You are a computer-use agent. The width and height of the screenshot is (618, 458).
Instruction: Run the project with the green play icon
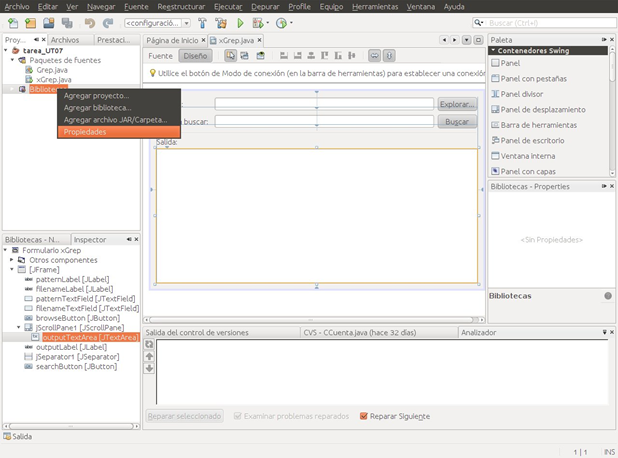click(x=240, y=23)
